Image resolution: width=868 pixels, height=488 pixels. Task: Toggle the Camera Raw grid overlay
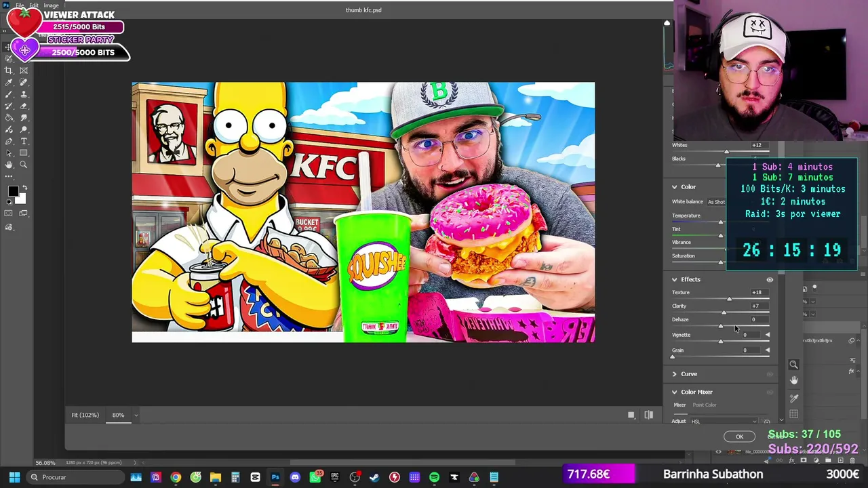793,414
